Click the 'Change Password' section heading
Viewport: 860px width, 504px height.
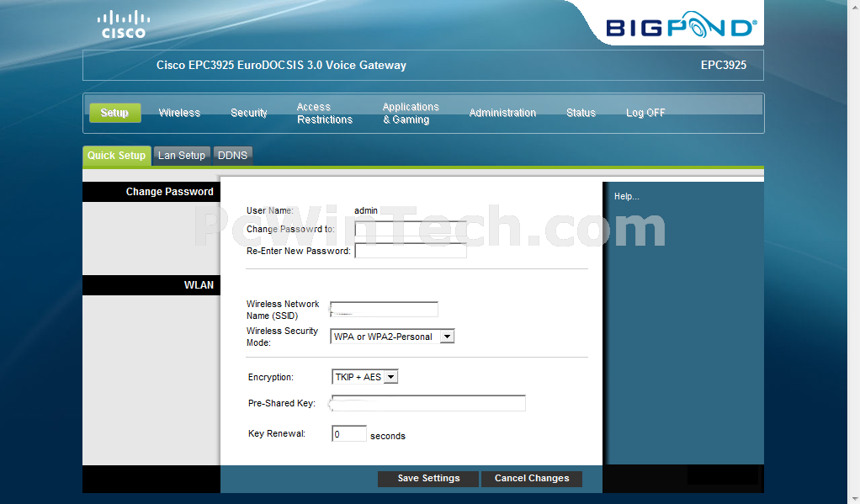point(169,191)
